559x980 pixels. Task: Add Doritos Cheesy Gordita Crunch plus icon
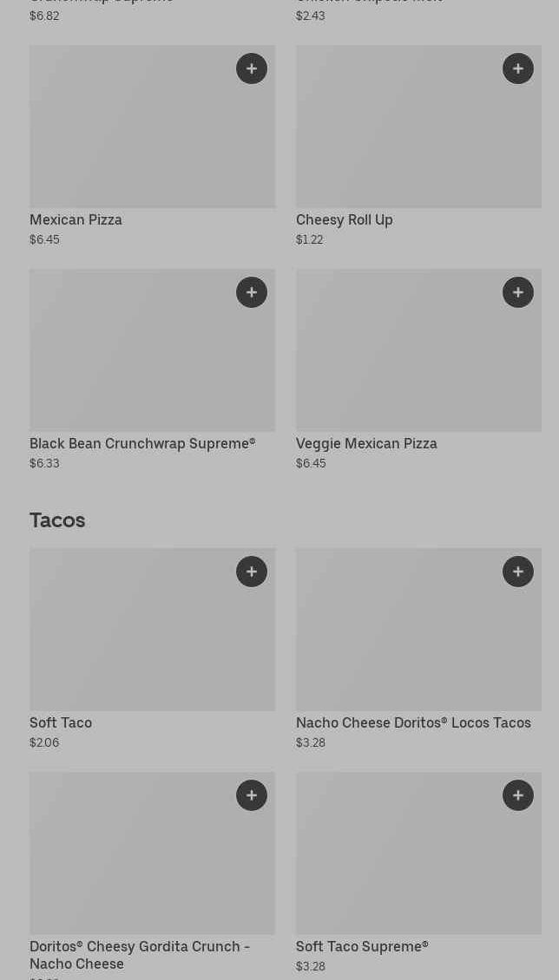coord(252,795)
